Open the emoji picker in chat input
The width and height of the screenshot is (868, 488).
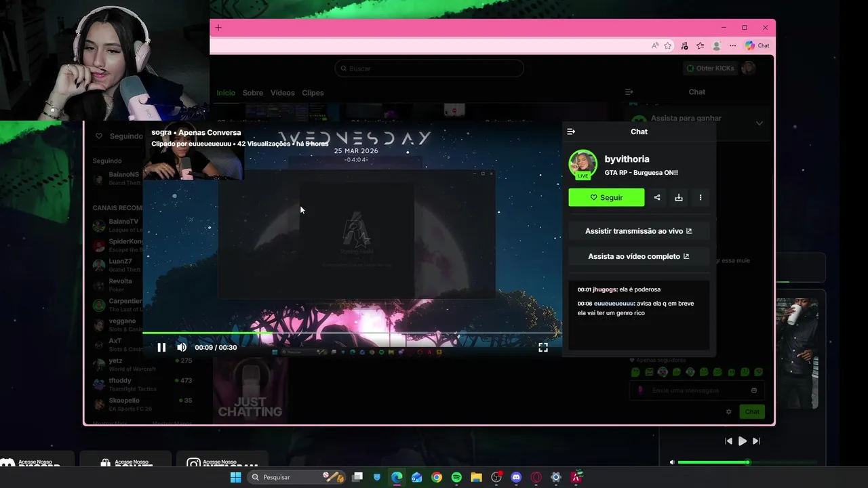[x=754, y=390]
